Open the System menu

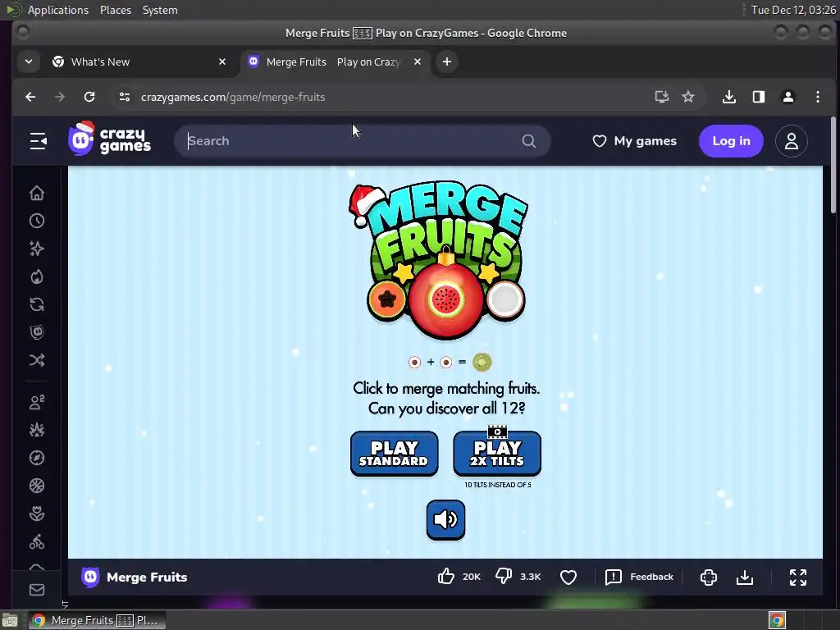[x=160, y=10]
